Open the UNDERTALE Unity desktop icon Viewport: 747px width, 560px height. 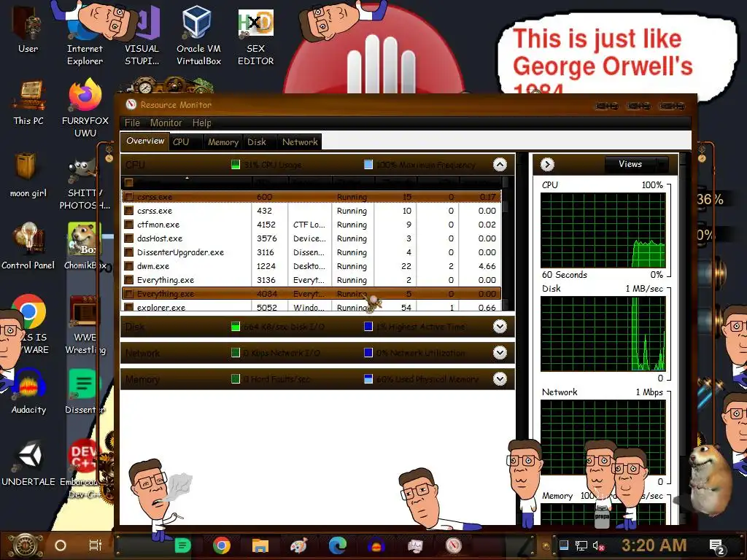coord(28,463)
